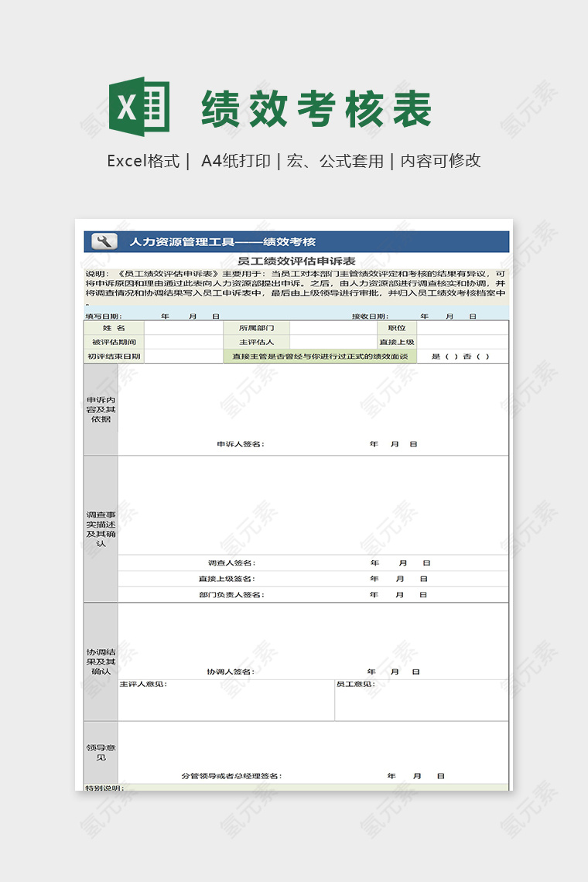Viewport: 588px width, 882px height.
Task: Click the 内容可修改 label
Action: (x=440, y=161)
